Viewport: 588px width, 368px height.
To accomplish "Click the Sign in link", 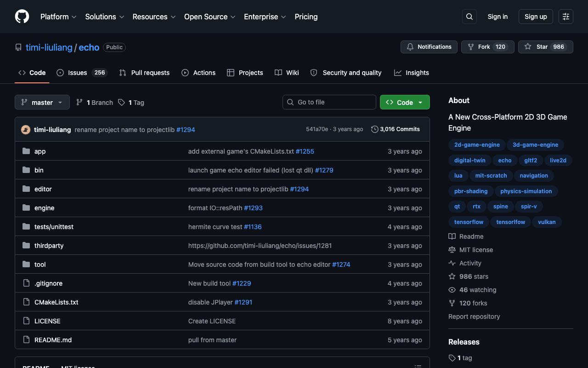I will click(498, 17).
